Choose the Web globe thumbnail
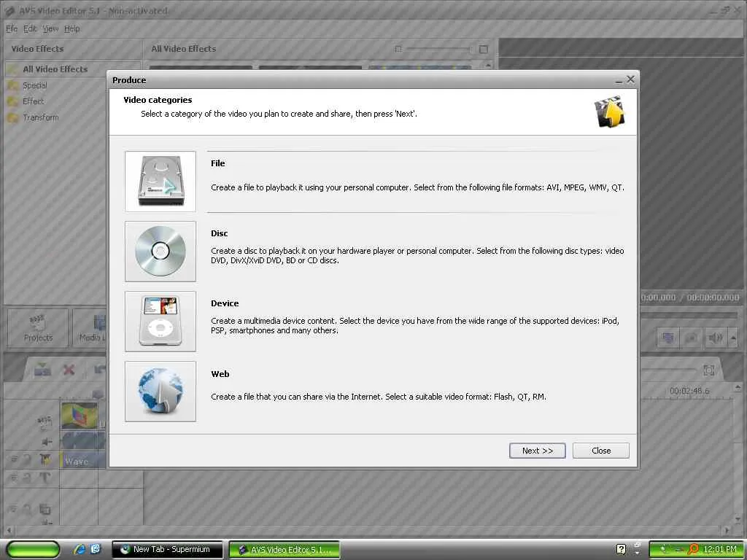The height and width of the screenshot is (560, 747). tap(160, 392)
